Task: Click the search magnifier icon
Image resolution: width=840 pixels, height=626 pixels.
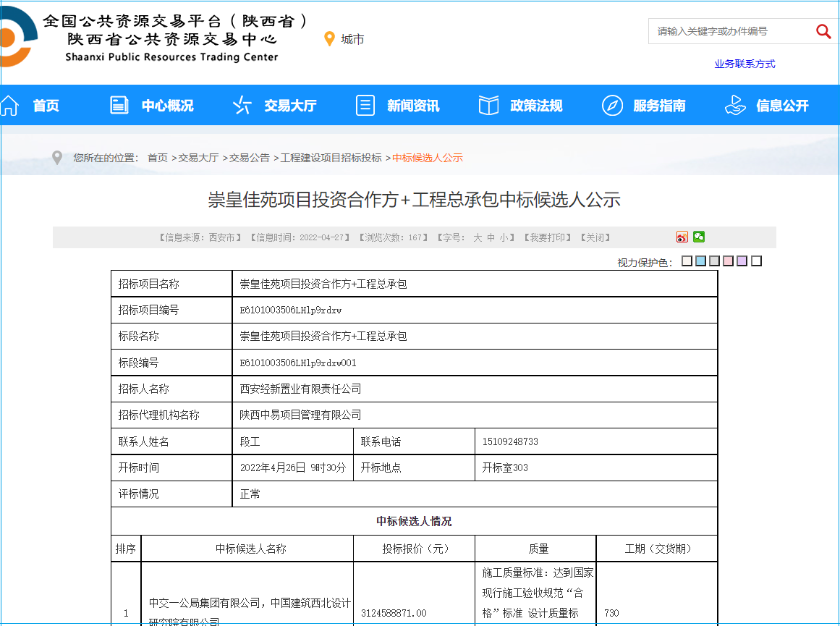Action: click(x=823, y=31)
